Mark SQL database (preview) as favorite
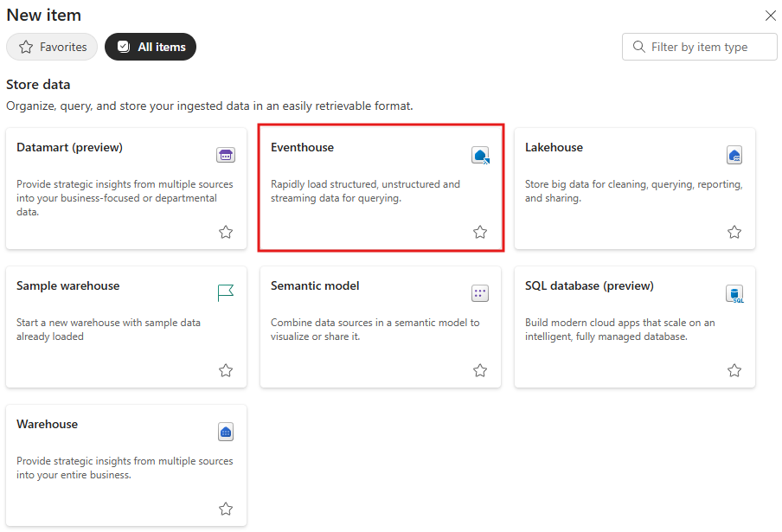The image size is (782, 532). click(x=734, y=370)
